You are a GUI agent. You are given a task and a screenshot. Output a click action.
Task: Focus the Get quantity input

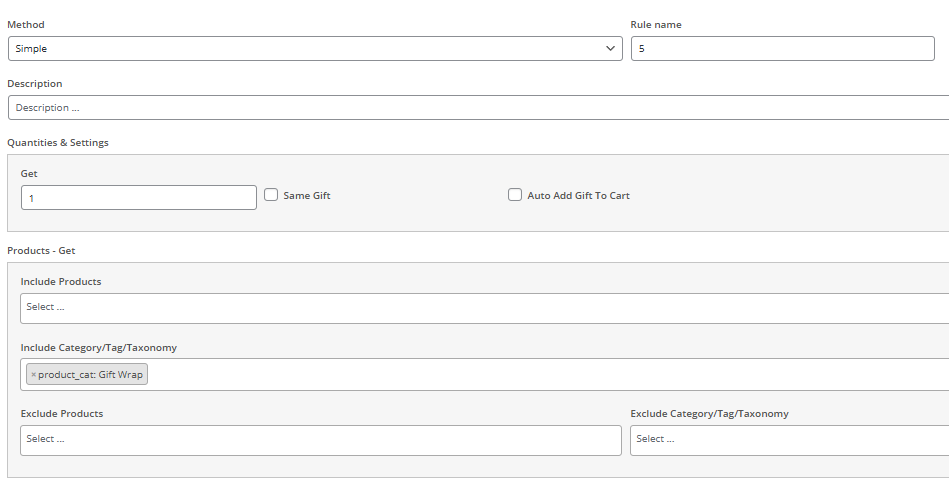tap(138, 198)
